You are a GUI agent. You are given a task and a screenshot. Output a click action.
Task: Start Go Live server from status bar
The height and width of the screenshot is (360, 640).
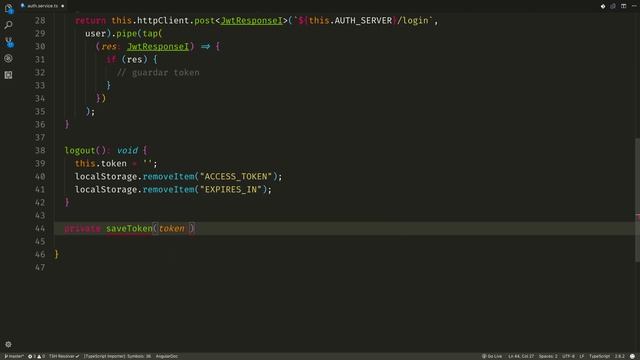point(492,356)
